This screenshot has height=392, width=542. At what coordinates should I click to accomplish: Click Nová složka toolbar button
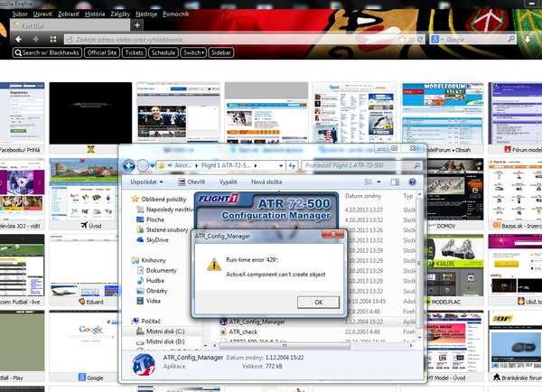(x=266, y=182)
